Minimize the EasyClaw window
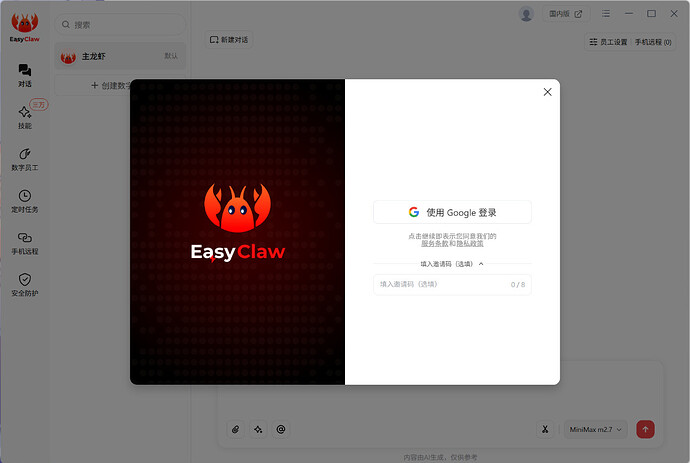 (x=629, y=14)
